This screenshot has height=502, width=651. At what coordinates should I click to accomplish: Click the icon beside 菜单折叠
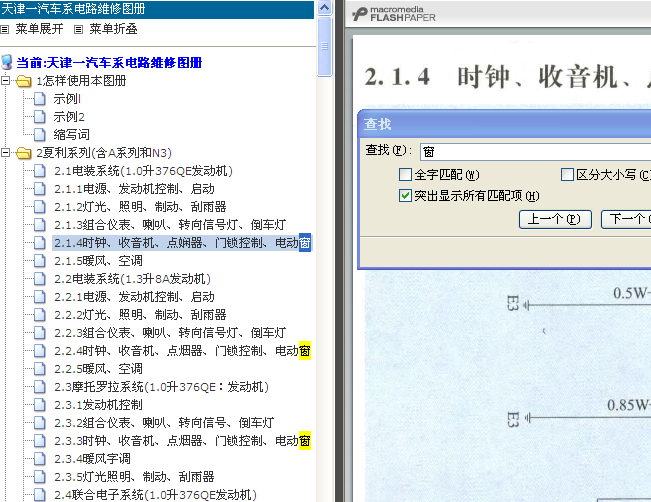click(x=78, y=29)
